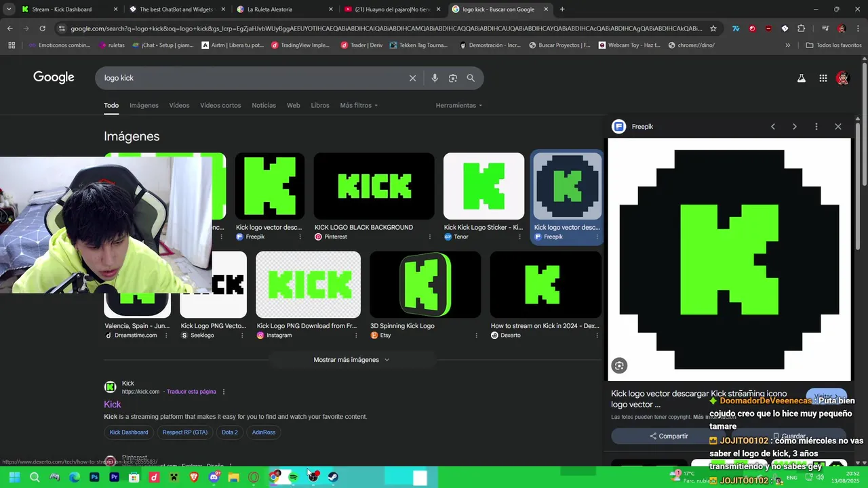Search this image with the Lens icon on the preview
The image size is (868, 488).
(619, 366)
